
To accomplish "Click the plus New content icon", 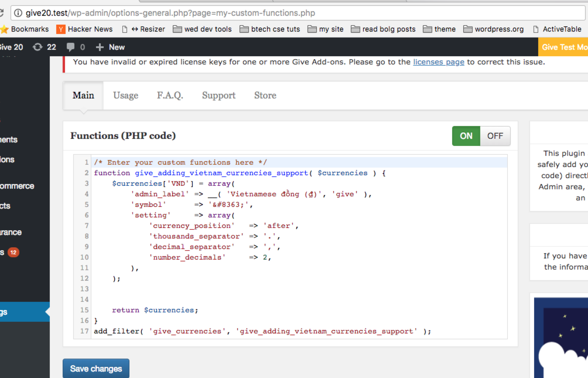I will (100, 47).
